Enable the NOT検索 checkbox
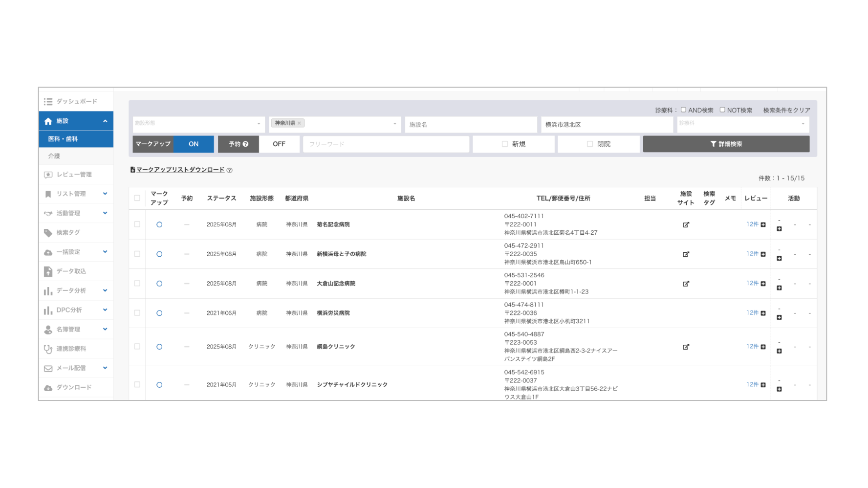Screen dimensions: 868x488 tap(722, 110)
